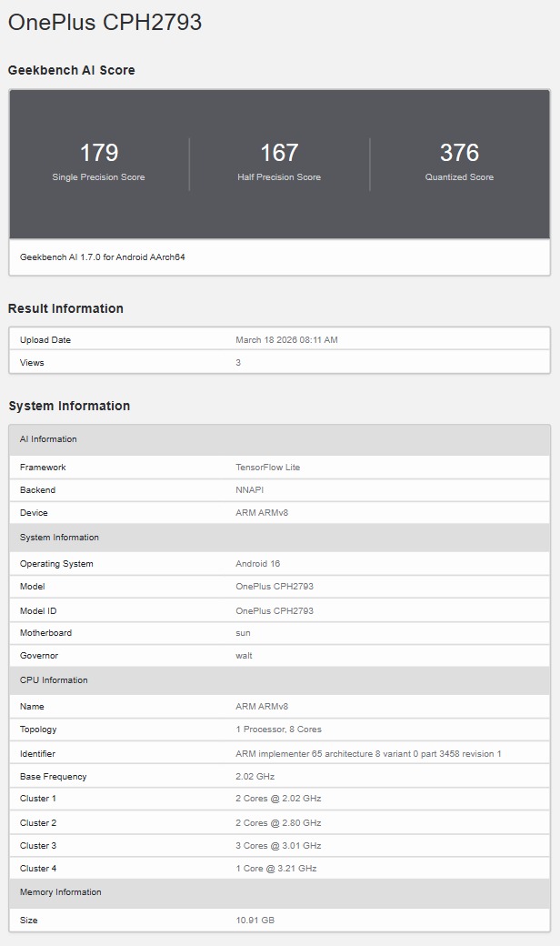Viewport: 560px width, 946px height.
Task: Select the TensorFlow Lite value
Action: click(267, 467)
